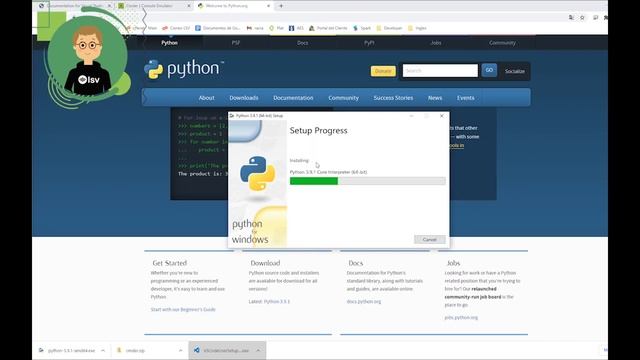Viewport: 640px width, 360px height.
Task: Open the Documentos de Go... bookmark
Action: click(218, 28)
